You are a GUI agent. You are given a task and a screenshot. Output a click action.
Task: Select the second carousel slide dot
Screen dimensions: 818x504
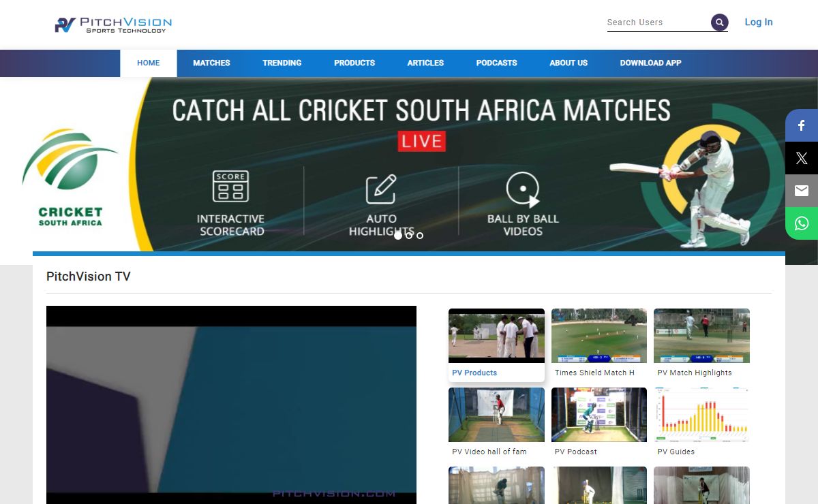coord(409,236)
